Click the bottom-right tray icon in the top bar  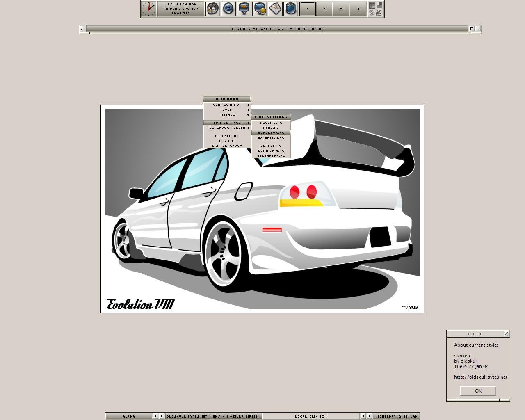379,13
